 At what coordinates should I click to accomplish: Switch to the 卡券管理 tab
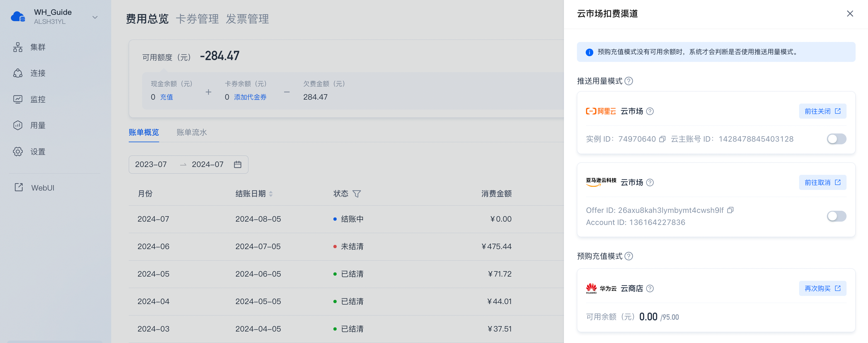(197, 18)
